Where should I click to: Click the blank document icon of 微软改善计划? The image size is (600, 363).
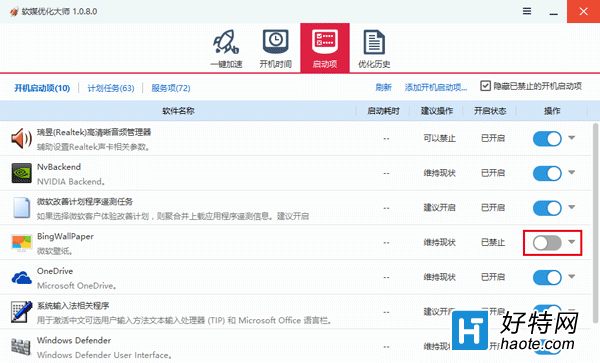(x=21, y=208)
